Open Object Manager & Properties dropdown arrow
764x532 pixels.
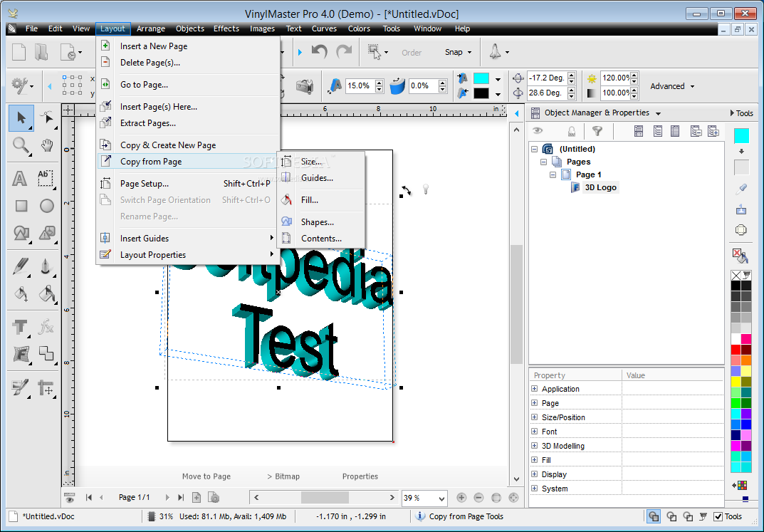pyautogui.click(x=658, y=113)
